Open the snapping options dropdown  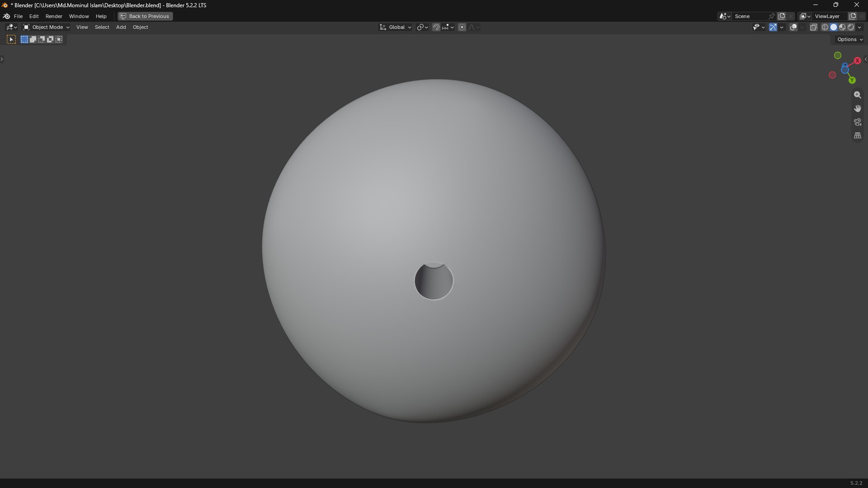click(x=448, y=27)
